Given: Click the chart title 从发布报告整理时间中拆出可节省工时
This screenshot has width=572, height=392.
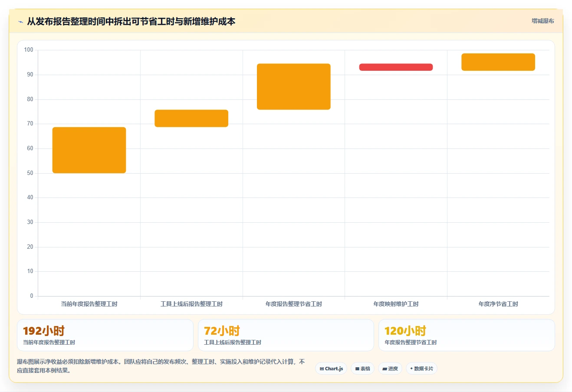Looking at the screenshot, I should coord(131,21).
